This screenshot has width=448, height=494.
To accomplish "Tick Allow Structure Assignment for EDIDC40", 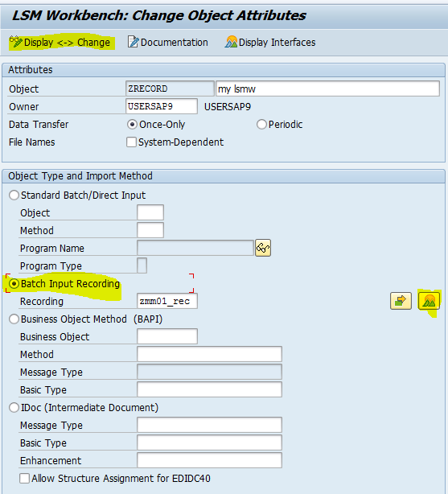I will coord(24,478).
